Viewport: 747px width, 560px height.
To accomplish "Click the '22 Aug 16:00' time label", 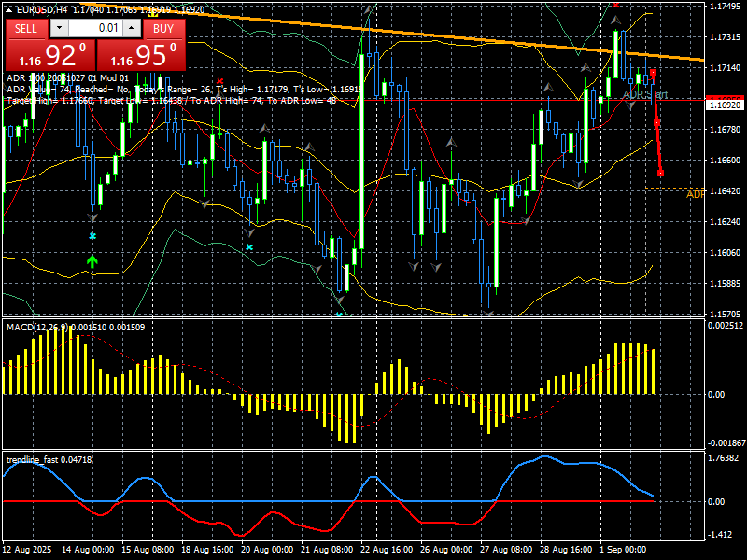I will (387, 550).
